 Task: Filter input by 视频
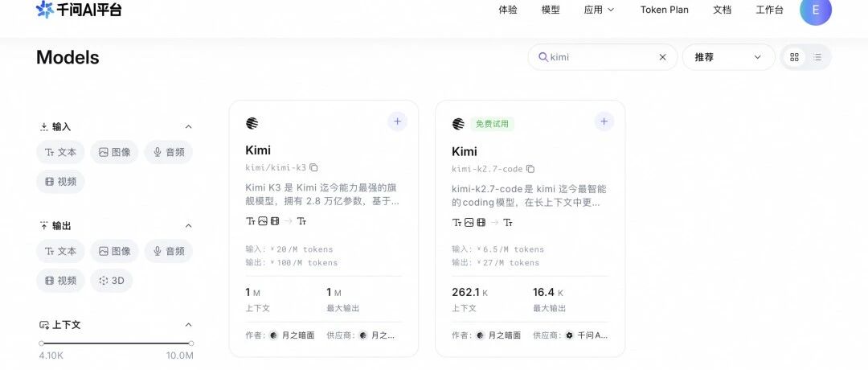(x=60, y=181)
